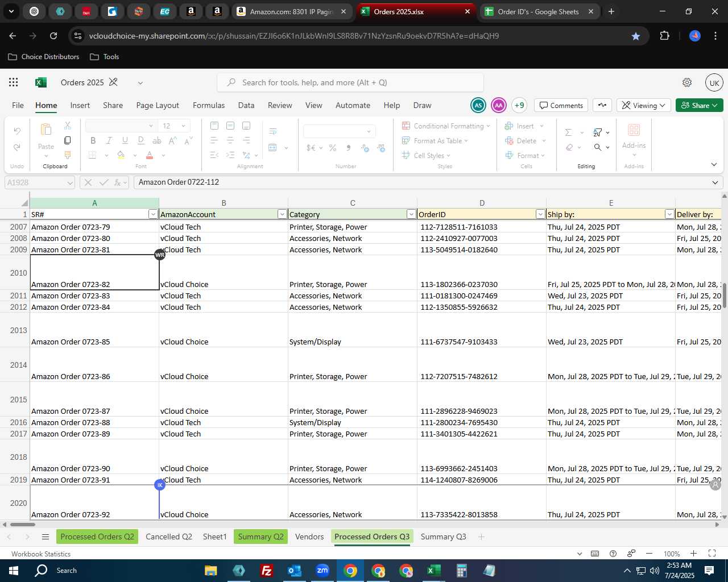Bookmark page with the star icon
Image resolution: width=728 pixels, height=582 pixels.
(x=636, y=36)
